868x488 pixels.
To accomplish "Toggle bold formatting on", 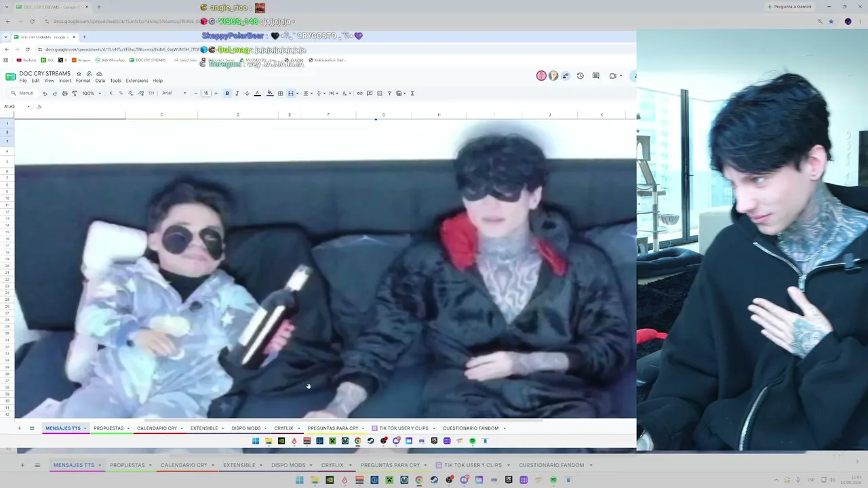I will (227, 94).
